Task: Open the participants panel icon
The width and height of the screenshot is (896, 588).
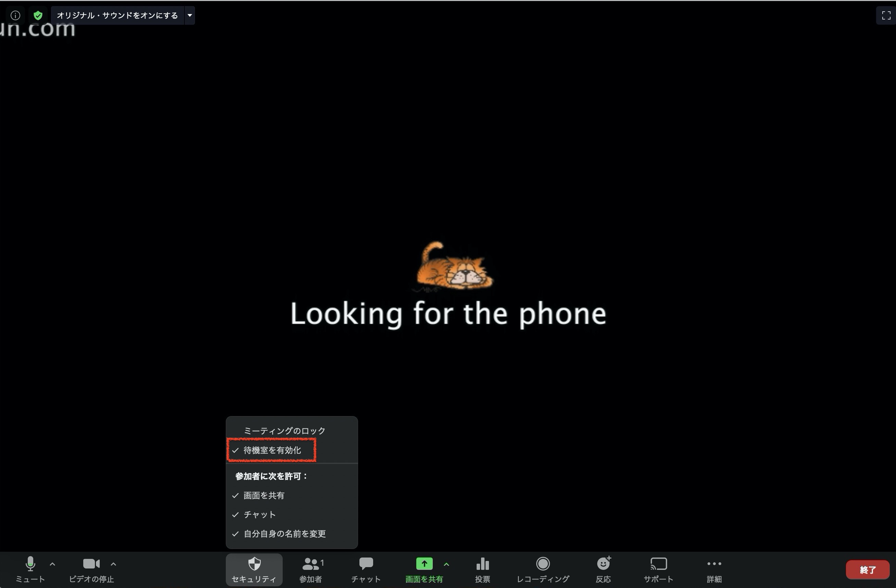Action: click(x=311, y=564)
